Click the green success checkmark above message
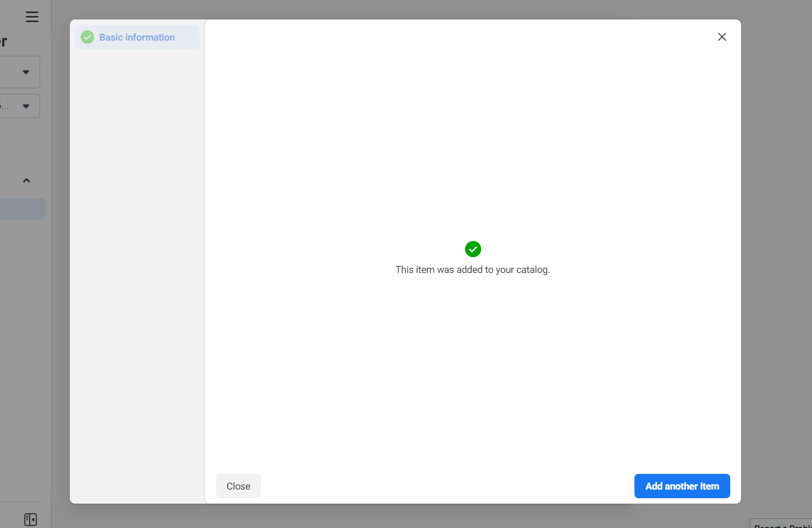The height and width of the screenshot is (528, 812). pos(473,249)
